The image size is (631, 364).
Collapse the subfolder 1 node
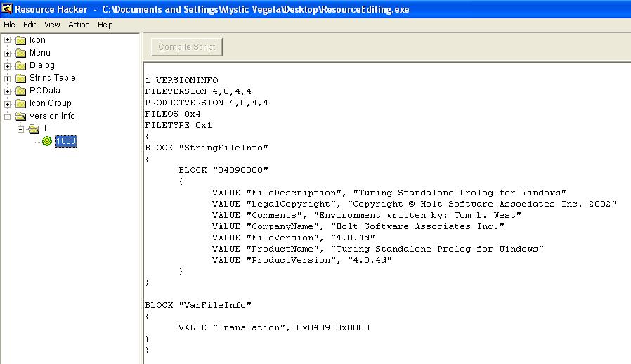[x=20, y=129]
